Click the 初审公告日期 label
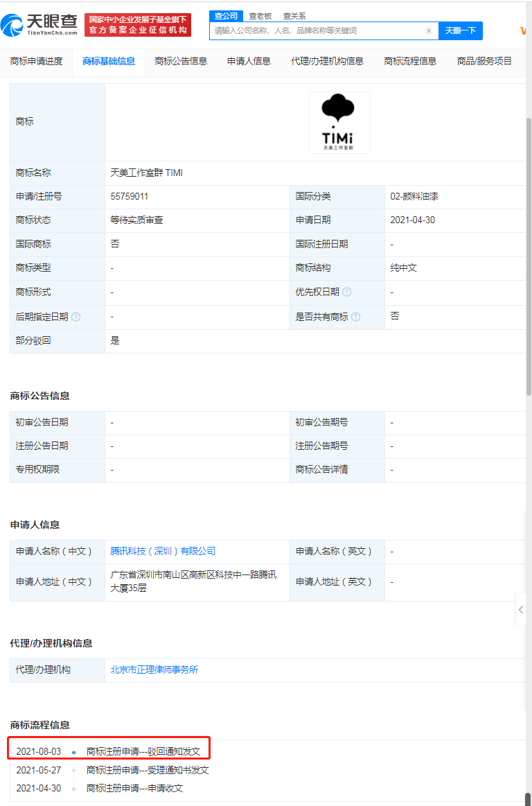Screen dimensions: 532x806 pos(42,422)
